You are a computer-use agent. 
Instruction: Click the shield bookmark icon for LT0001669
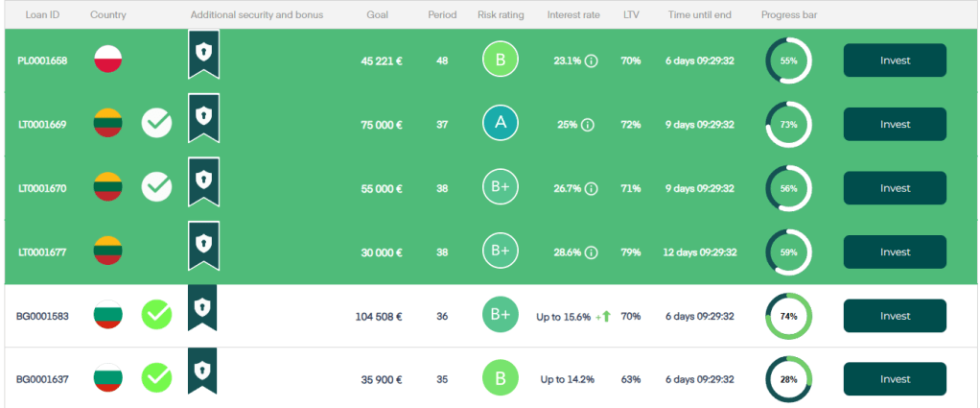pyautogui.click(x=203, y=117)
